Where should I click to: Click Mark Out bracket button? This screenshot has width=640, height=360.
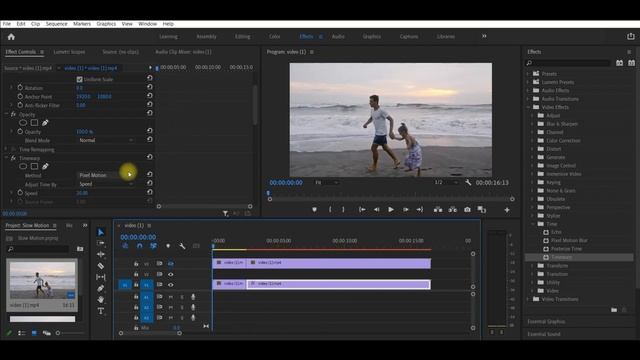(343, 209)
